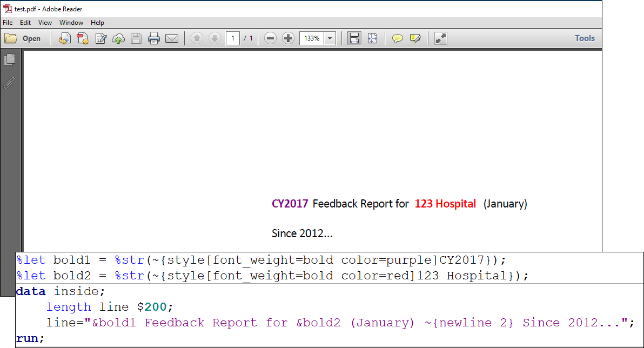The width and height of the screenshot is (644, 348).
Task: Click inside the page number field
Action: click(x=232, y=38)
